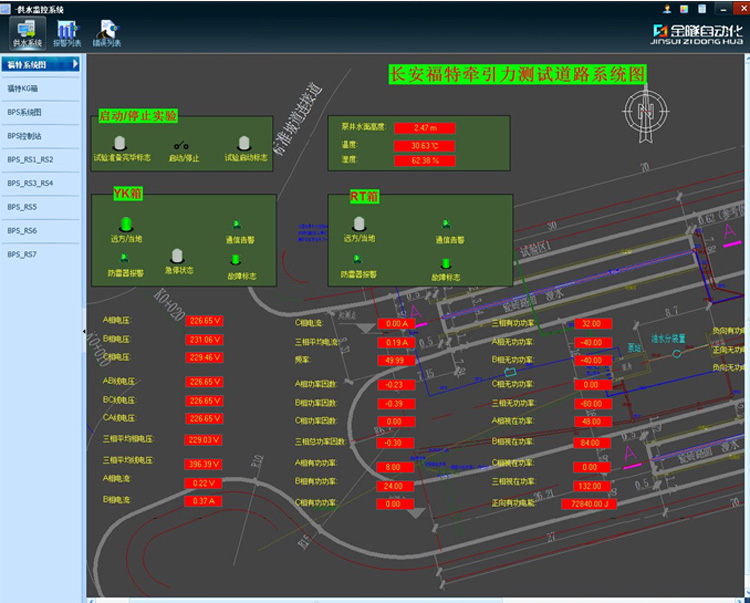Click the 三相总功率因数 value -0.30

[395, 443]
